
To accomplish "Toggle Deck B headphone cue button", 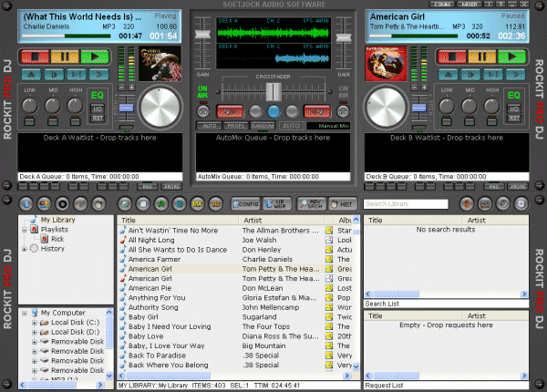I will pyautogui.click(x=343, y=111).
